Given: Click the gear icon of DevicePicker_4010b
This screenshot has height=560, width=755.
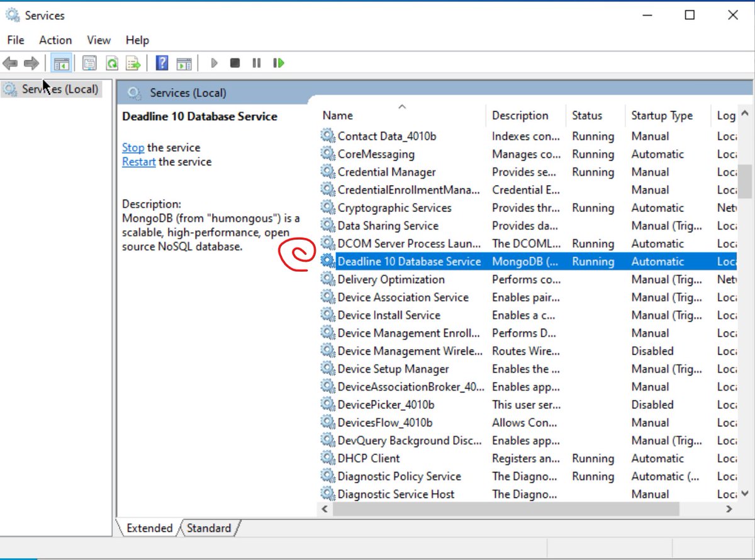Looking at the screenshot, I should (x=328, y=405).
